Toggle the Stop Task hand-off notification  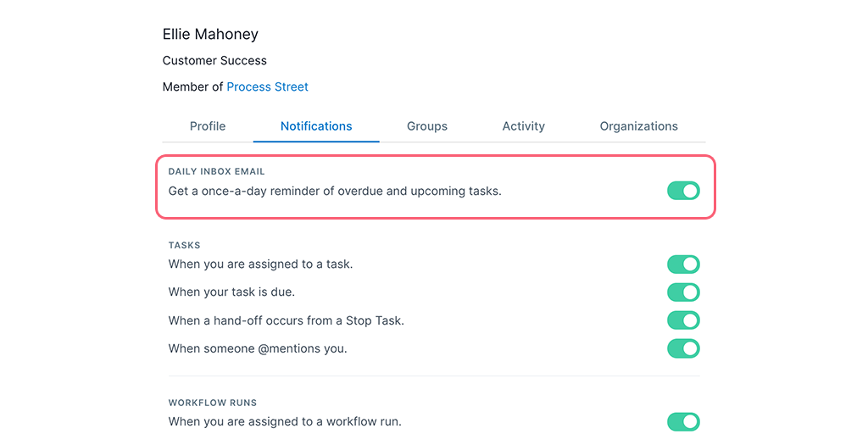point(684,320)
